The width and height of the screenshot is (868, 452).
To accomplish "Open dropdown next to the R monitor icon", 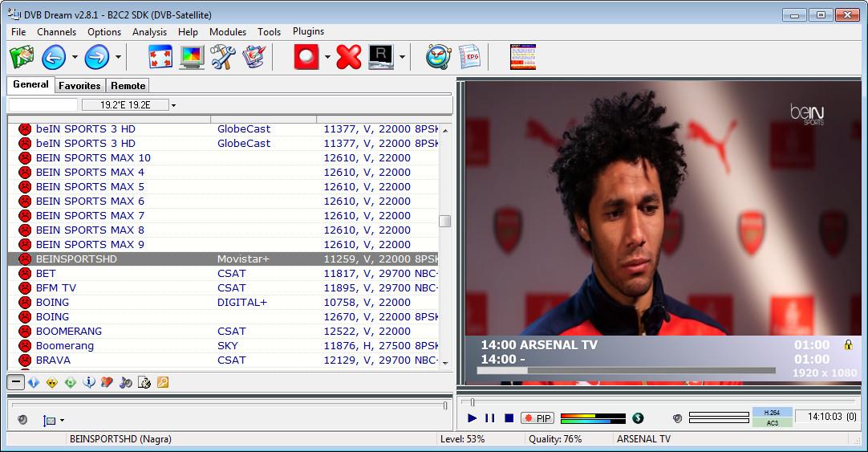I will coord(402,57).
